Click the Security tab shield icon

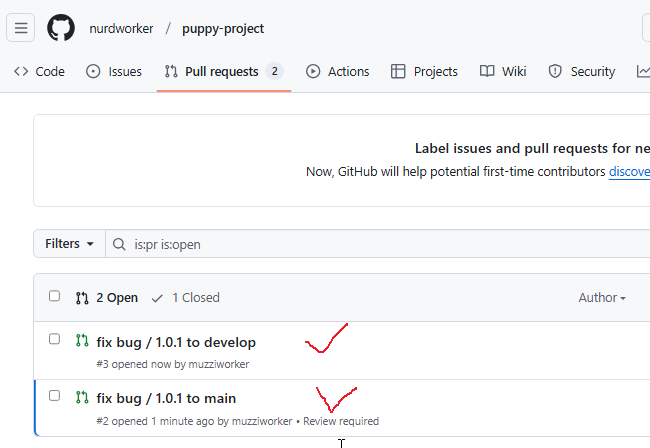coord(555,71)
